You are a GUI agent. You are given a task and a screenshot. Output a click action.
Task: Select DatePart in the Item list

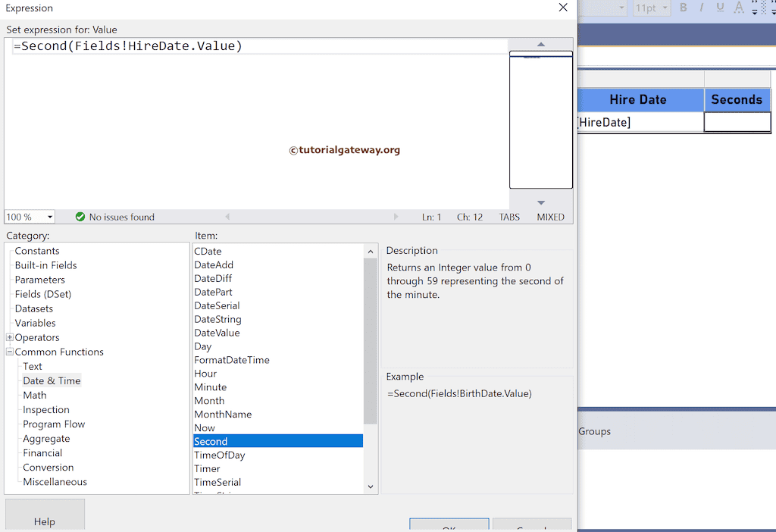tap(278, 292)
